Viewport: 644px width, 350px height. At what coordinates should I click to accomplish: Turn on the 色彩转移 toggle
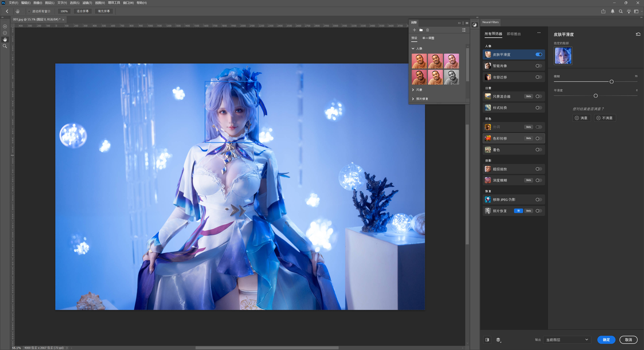[x=539, y=138]
